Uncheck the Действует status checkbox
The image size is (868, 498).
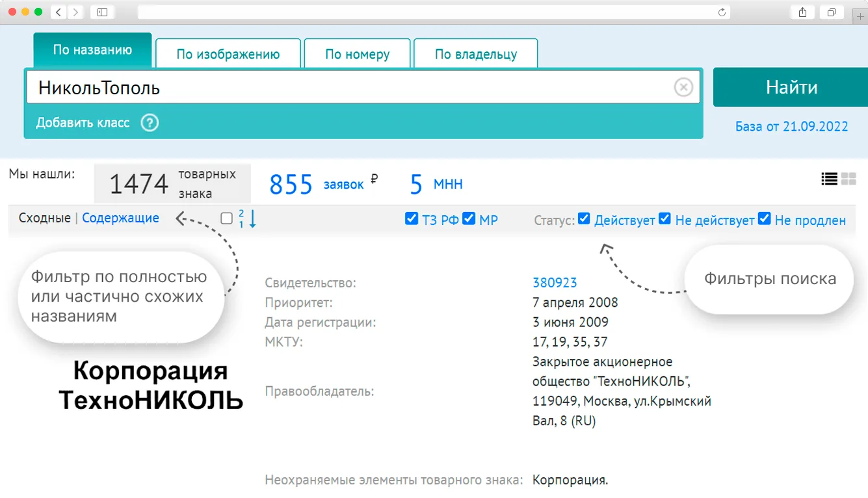584,218
